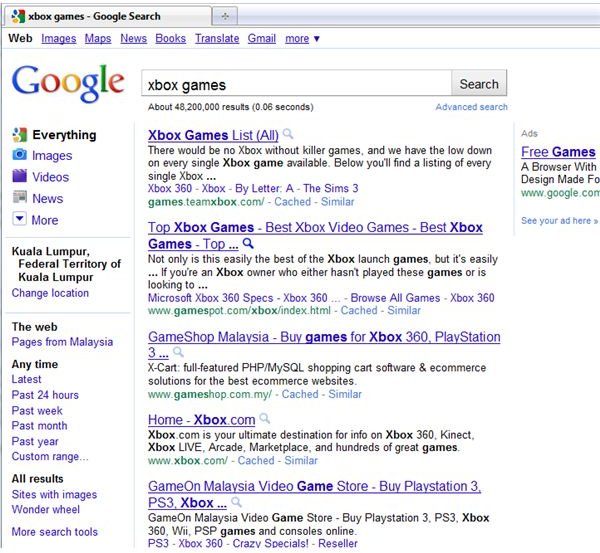Preview GameShop Malaysia result magnifier icon

pos(178,352)
